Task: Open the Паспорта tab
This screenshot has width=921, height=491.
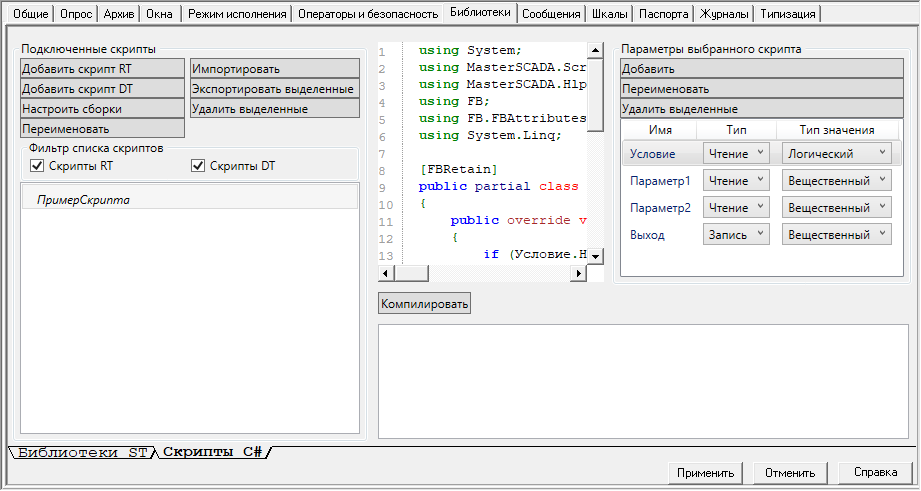Action: pos(663,14)
